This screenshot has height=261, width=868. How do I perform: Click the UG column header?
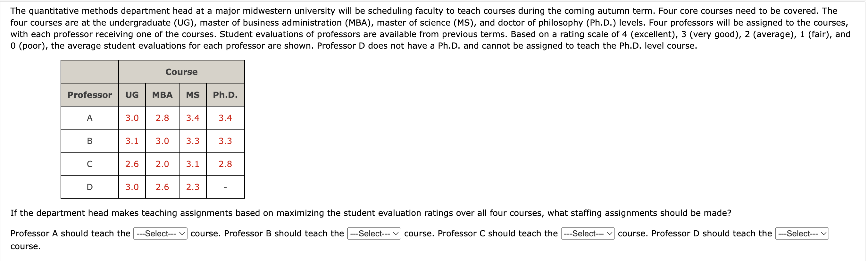point(132,95)
